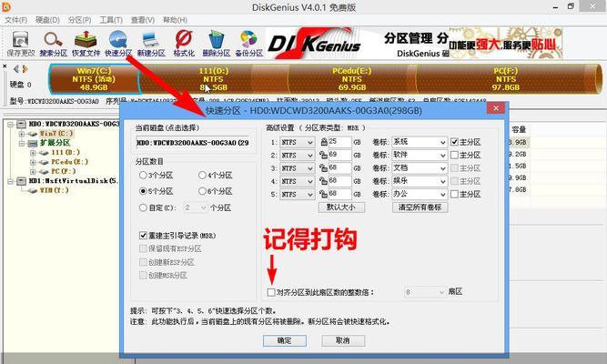Click the PC(F:) segment in the disk bar
The image size is (607, 364).
507,79
